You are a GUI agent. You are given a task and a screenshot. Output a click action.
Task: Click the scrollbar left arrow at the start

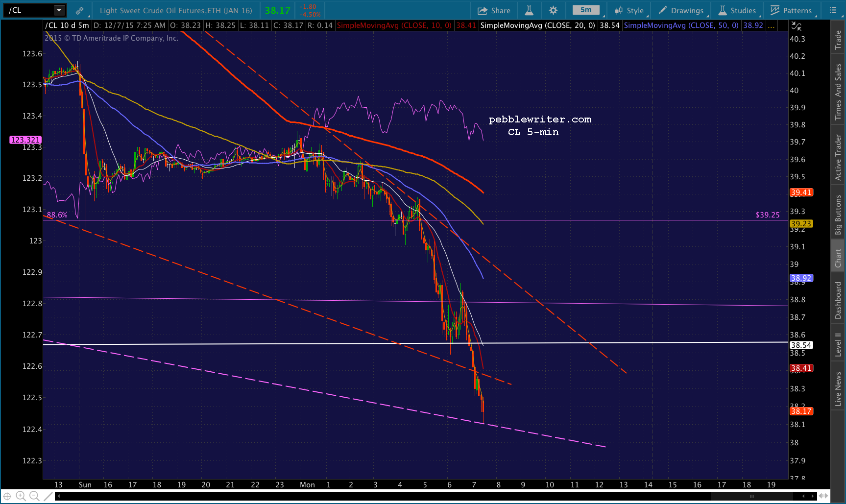(x=59, y=496)
